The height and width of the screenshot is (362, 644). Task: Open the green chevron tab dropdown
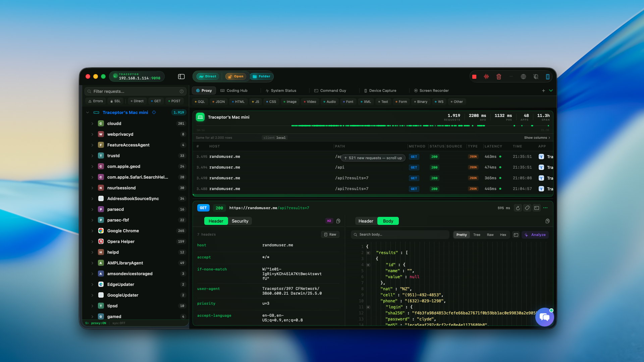551,90
